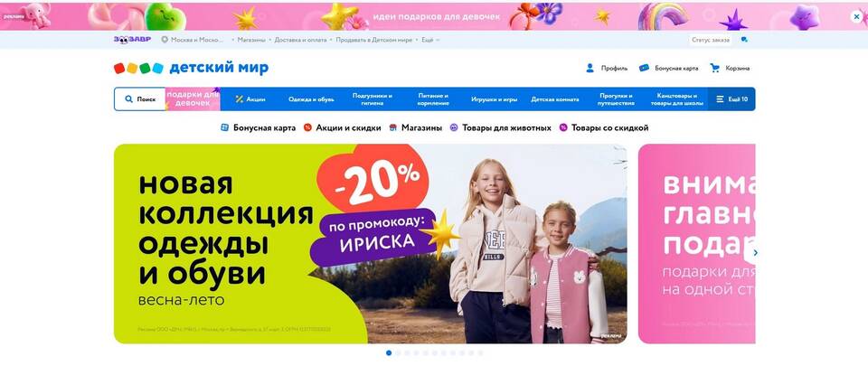Change city via Москва и Моско... selector
Viewport: 868px width, 366px height.
point(193,40)
